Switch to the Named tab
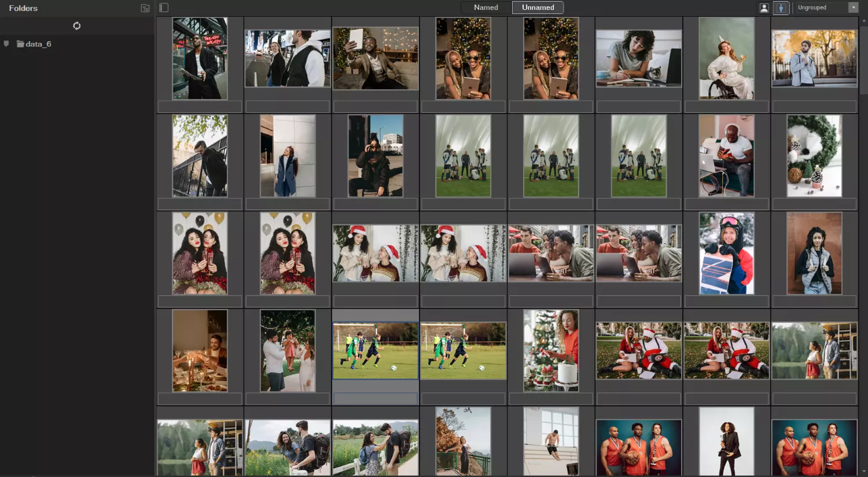868x477 pixels. tap(486, 8)
